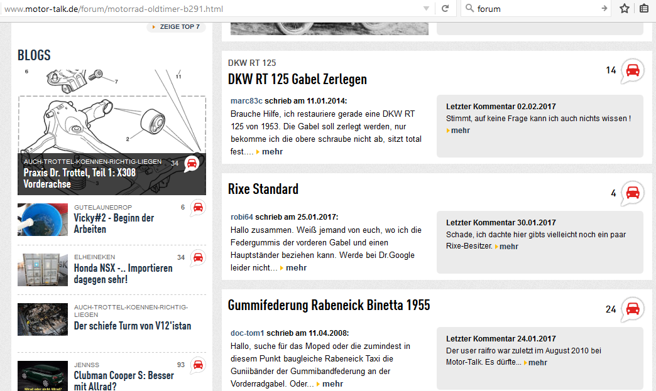
Task: Open user profile marc83c
Action: click(246, 101)
